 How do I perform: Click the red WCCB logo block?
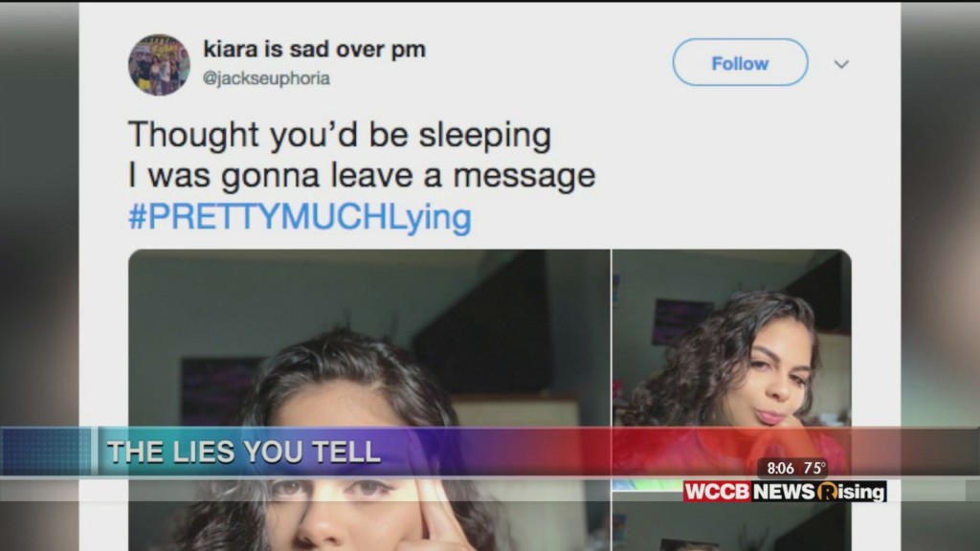click(x=718, y=492)
